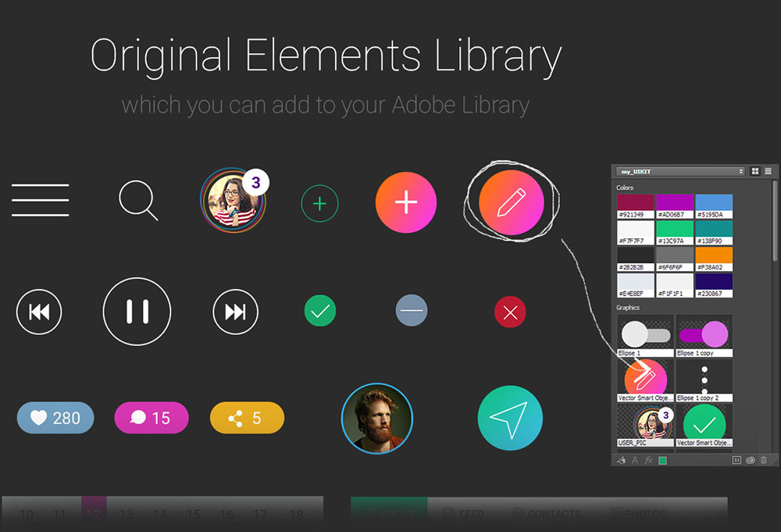
Task: Click the large gradient pencil edit button
Action: coord(511,202)
